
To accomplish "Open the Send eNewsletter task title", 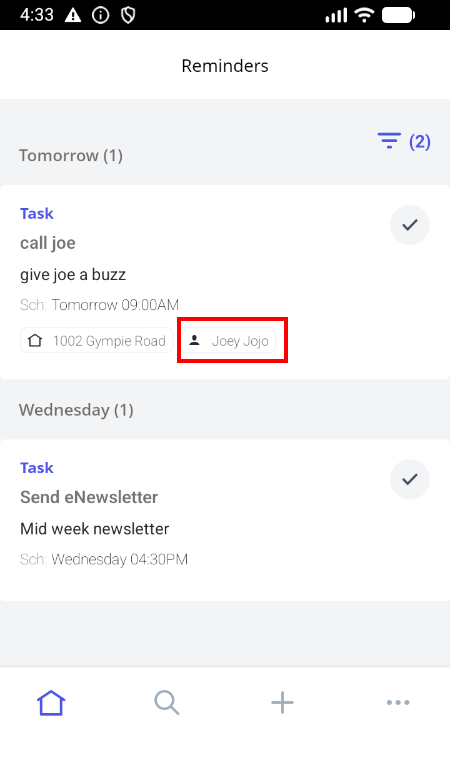I will pyautogui.click(x=89, y=497).
